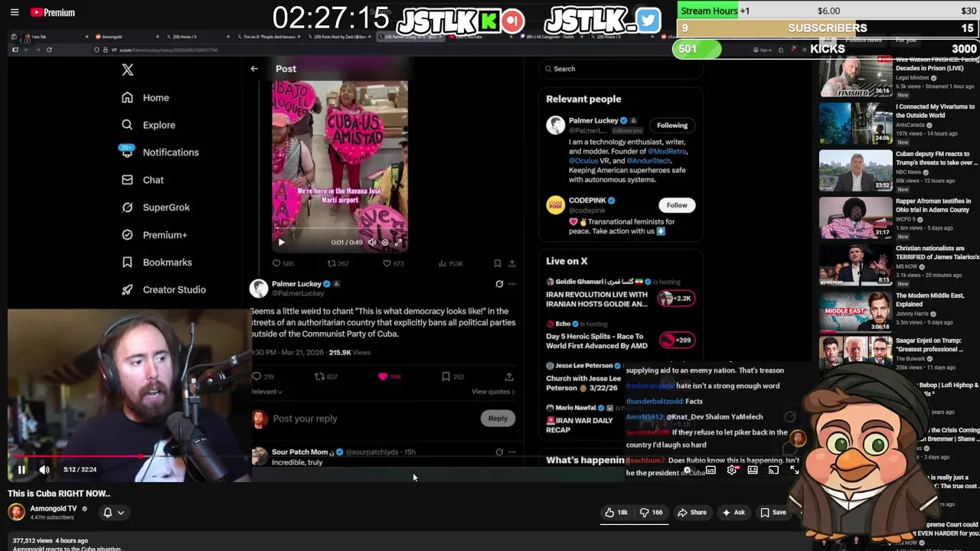
Task: Open more options on Sour Patch Mom reply
Action: 511,452
